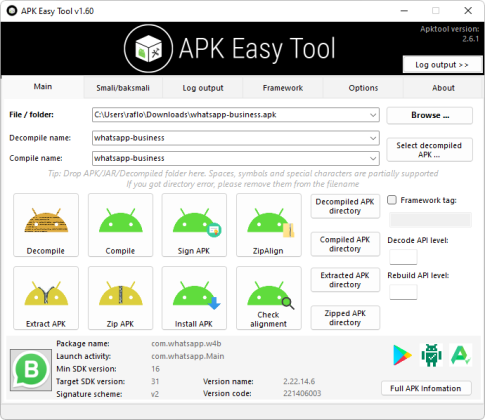Open the APKPure green A icon

(x=461, y=355)
